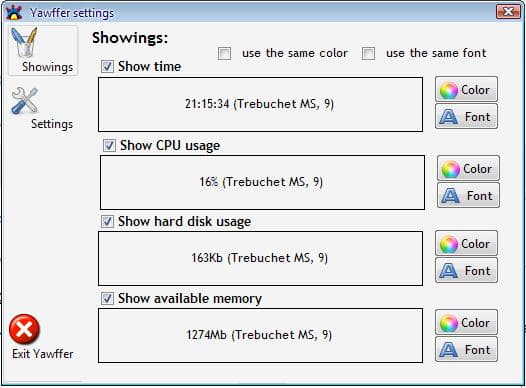Set Font for the available memory display
This screenshot has width=526, height=388.
(466, 350)
